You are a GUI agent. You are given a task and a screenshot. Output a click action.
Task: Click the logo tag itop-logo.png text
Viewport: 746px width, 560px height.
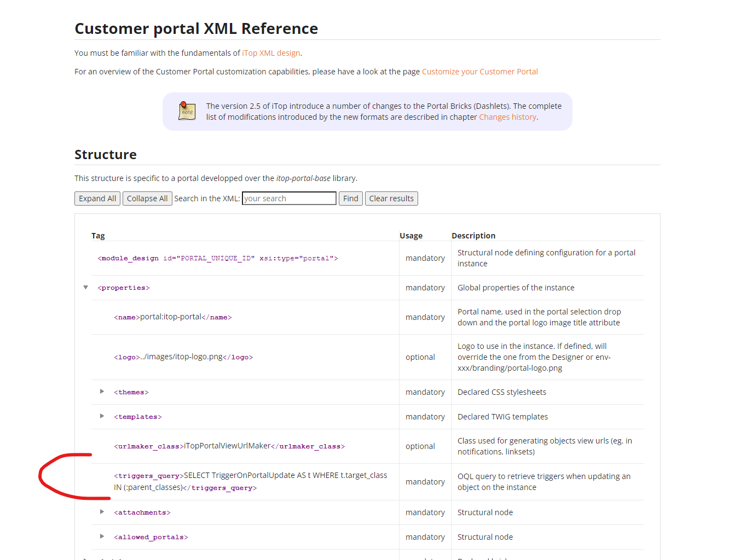183,357
